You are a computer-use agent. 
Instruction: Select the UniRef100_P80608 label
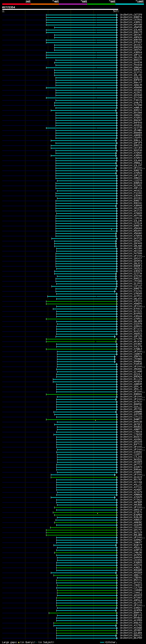coord(131,65)
